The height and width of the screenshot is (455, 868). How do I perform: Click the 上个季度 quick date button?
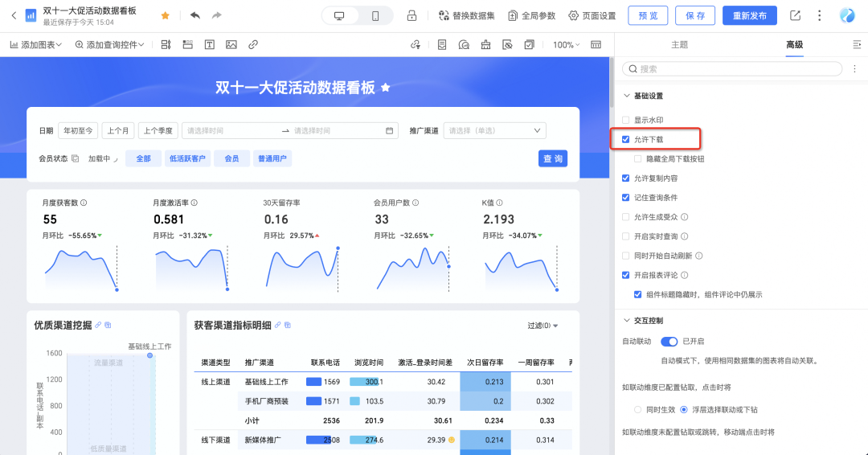(x=158, y=131)
